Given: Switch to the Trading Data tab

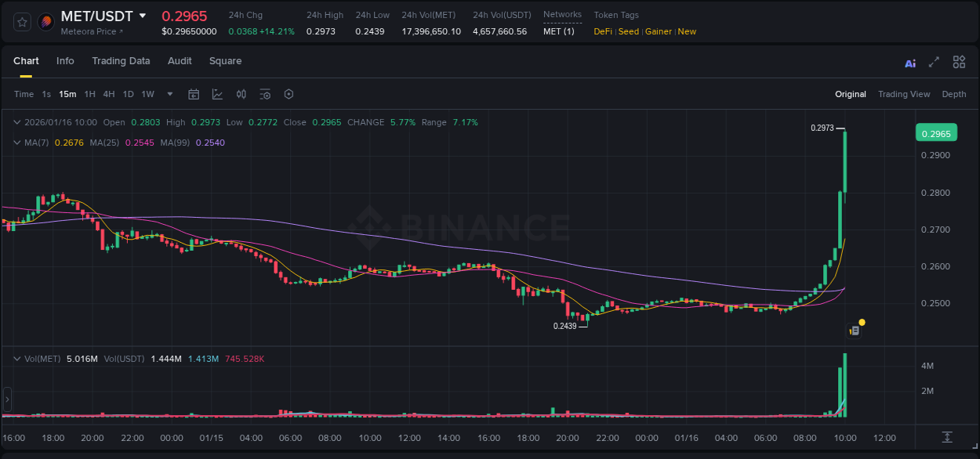Looking at the screenshot, I should click(121, 61).
